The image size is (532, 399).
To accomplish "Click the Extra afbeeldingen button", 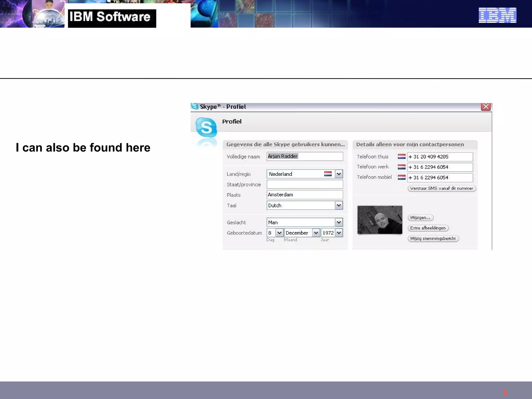I will click(428, 228).
